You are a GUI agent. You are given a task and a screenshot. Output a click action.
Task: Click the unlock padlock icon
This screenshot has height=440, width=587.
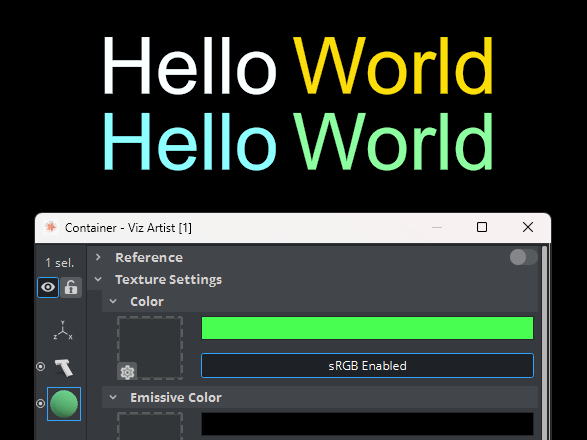(x=71, y=287)
